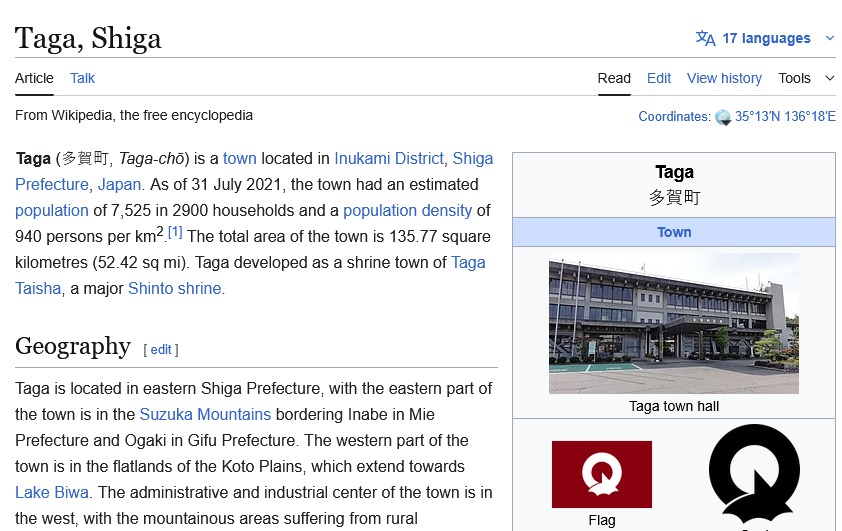Screen dimensions: 842x531
Task: Open the Tools menu
Action: 794,78
